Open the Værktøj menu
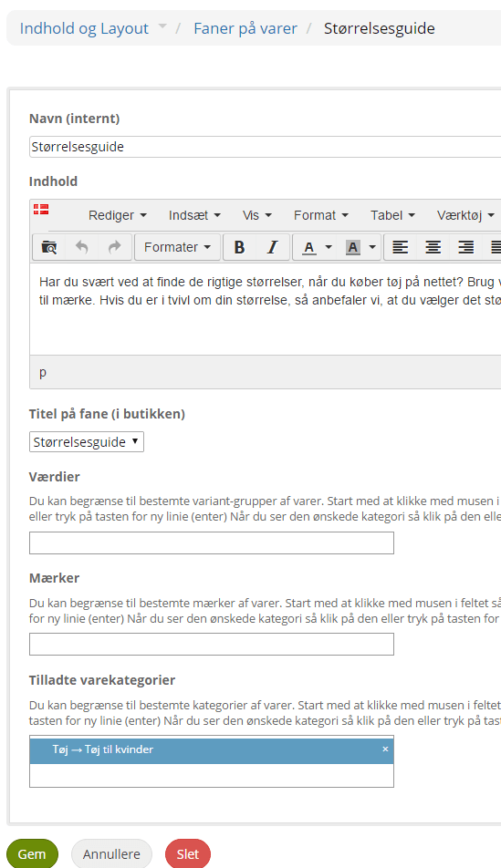 [465, 215]
